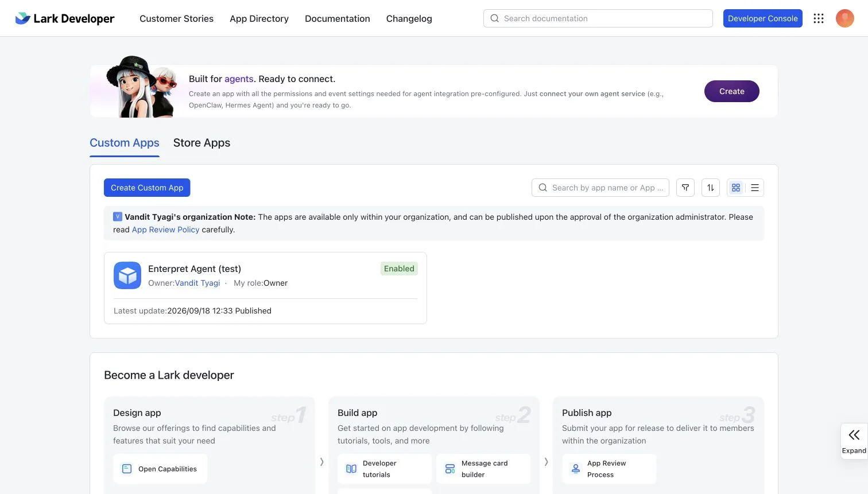
Task: Focus the Search by app name field
Action: pos(600,188)
